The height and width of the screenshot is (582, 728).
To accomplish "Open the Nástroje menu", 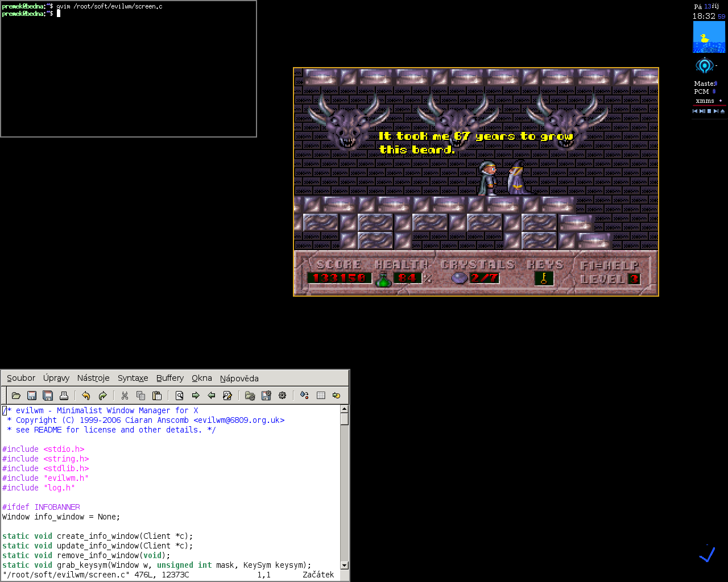I will tap(93, 378).
